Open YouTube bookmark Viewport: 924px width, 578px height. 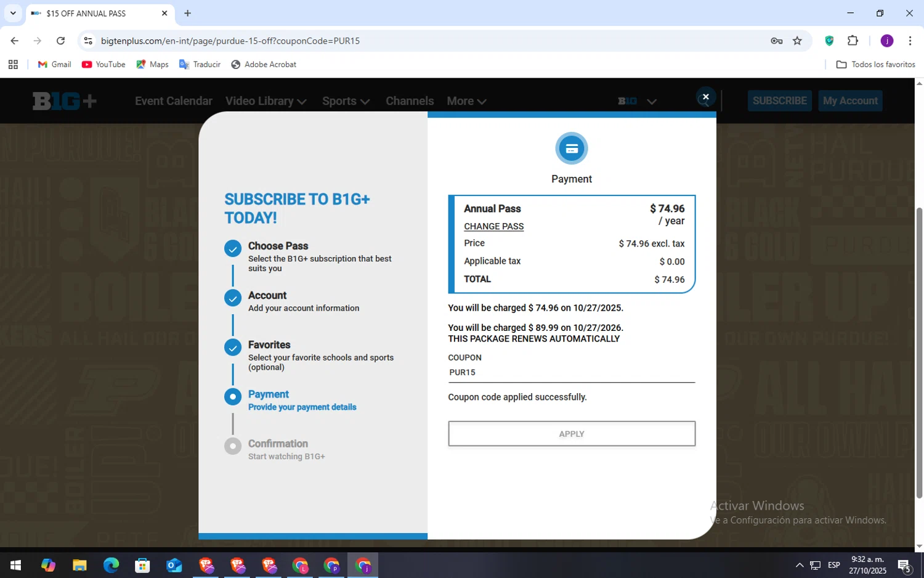tap(103, 64)
